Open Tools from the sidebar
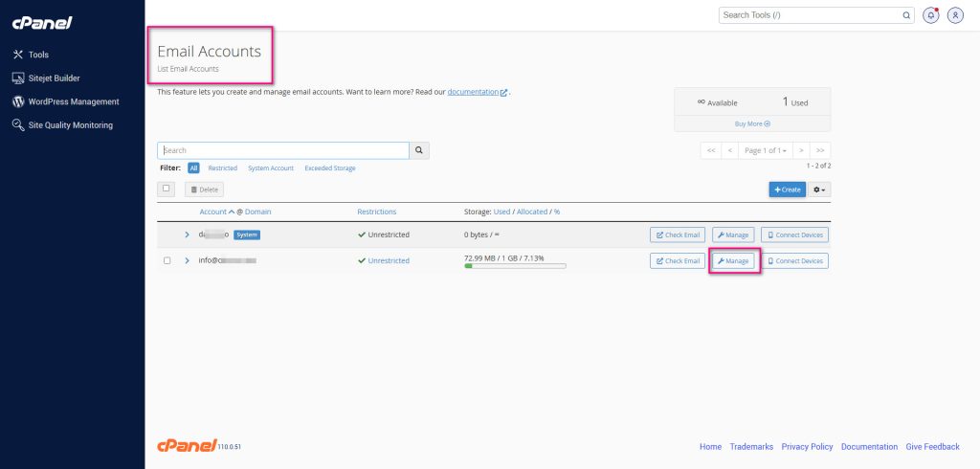Screen dimensions: 980x469 tap(38, 55)
